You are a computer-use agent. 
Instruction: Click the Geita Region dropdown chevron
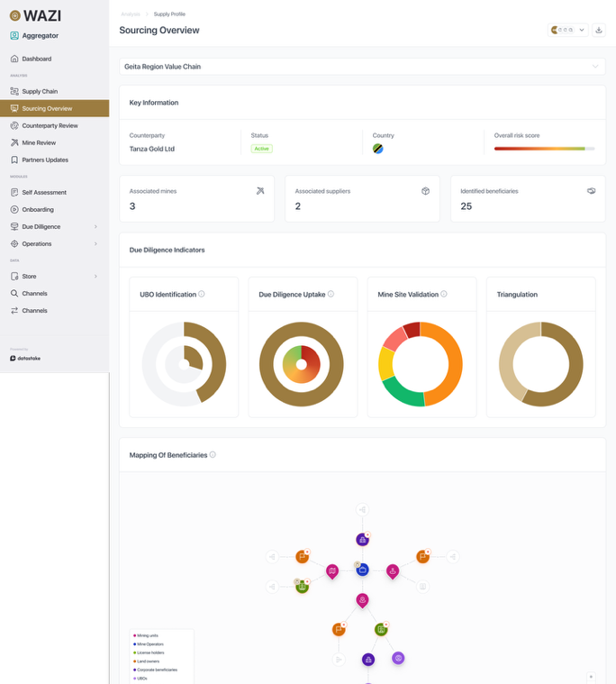pos(595,67)
